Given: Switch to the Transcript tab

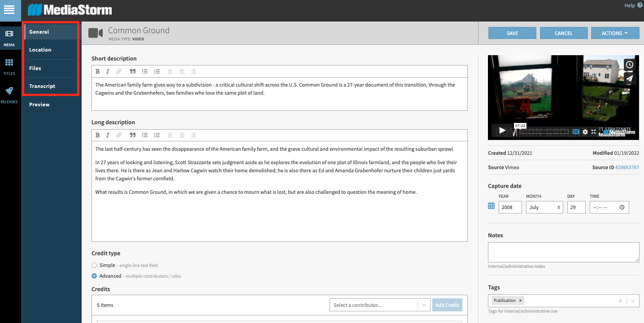Looking at the screenshot, I should click(42, 86).
